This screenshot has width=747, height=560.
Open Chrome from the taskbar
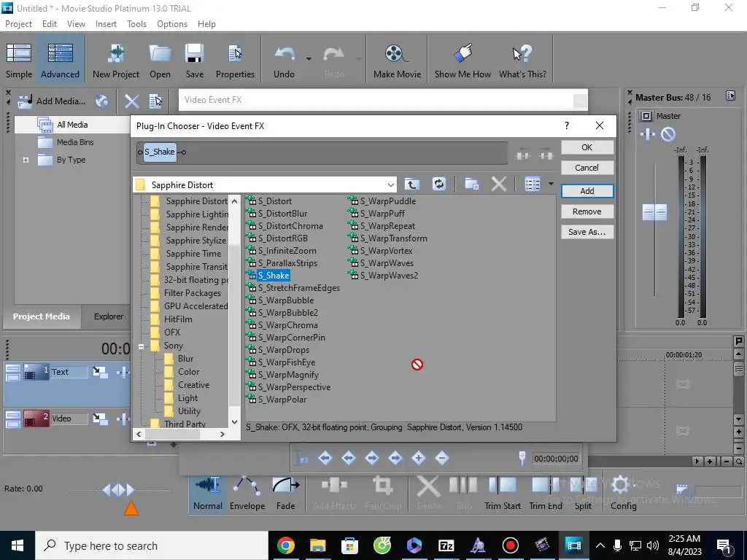coord(285,545)
